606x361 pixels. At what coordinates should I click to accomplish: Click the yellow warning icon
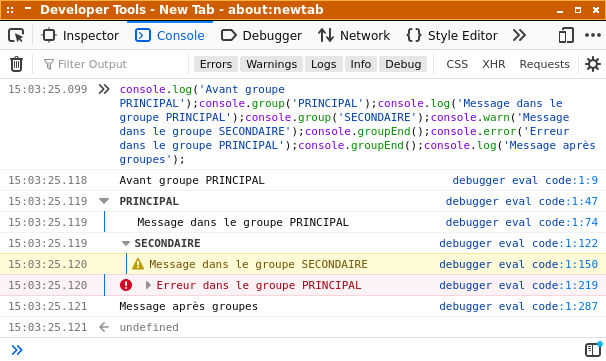138,264
